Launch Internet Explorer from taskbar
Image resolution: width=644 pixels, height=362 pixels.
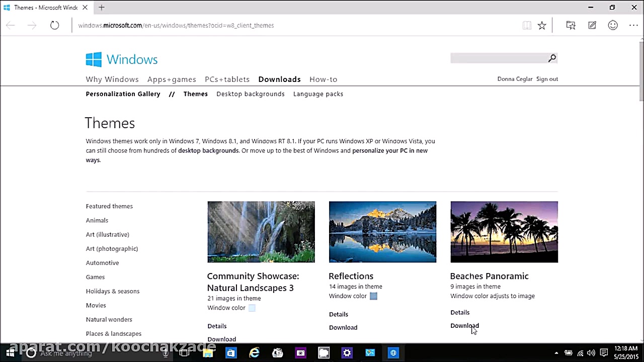pyautogui.click(x=254, y=353)
